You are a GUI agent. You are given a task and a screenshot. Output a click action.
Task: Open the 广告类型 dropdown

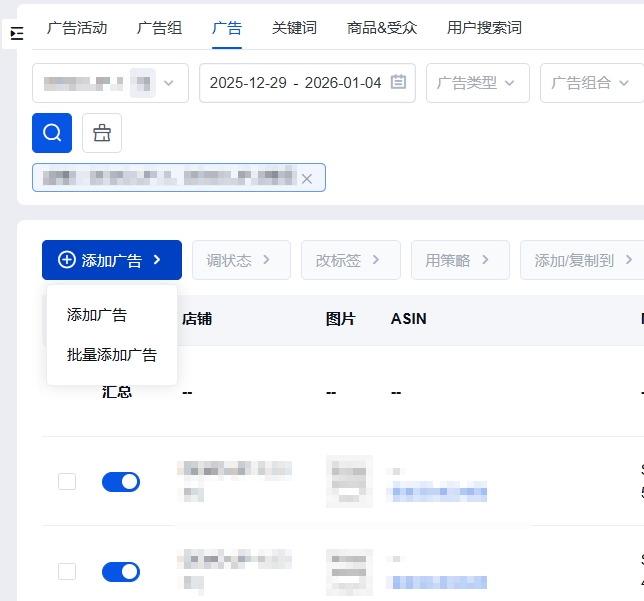tap(477, 83)
